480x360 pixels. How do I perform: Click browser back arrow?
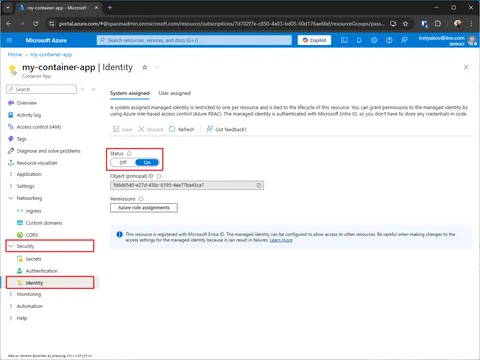[x=9, y=24]
